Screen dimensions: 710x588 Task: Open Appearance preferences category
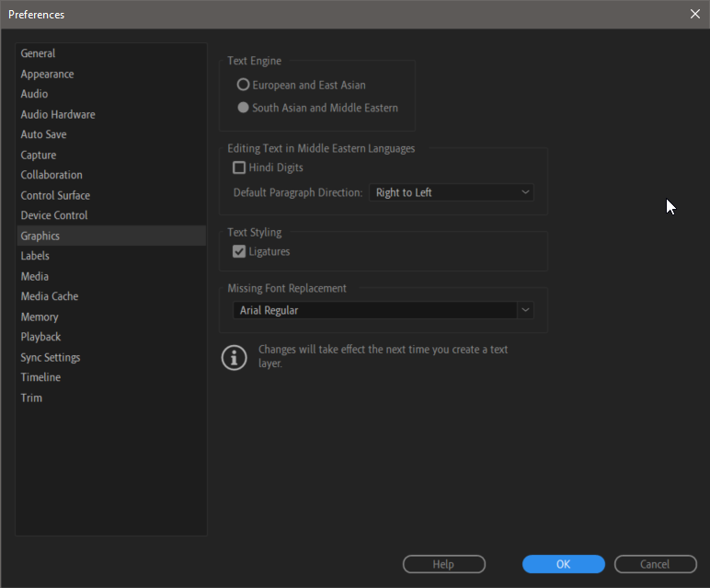(111, 74)
